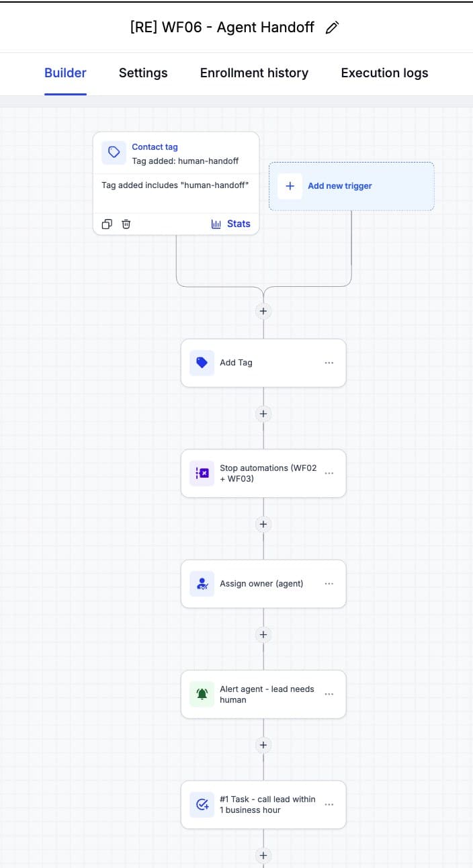Click the plus icon in Add new trigger
This screenshot has width=473, height=868.
point(290,186)
